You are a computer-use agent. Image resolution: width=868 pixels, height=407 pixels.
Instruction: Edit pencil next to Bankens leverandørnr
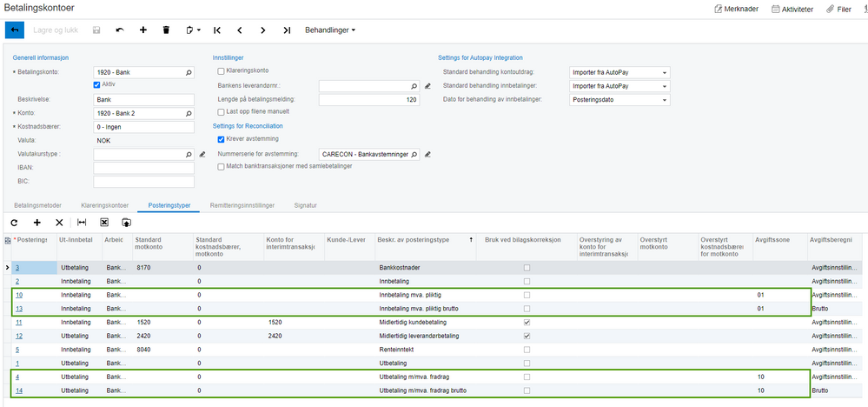427,86
